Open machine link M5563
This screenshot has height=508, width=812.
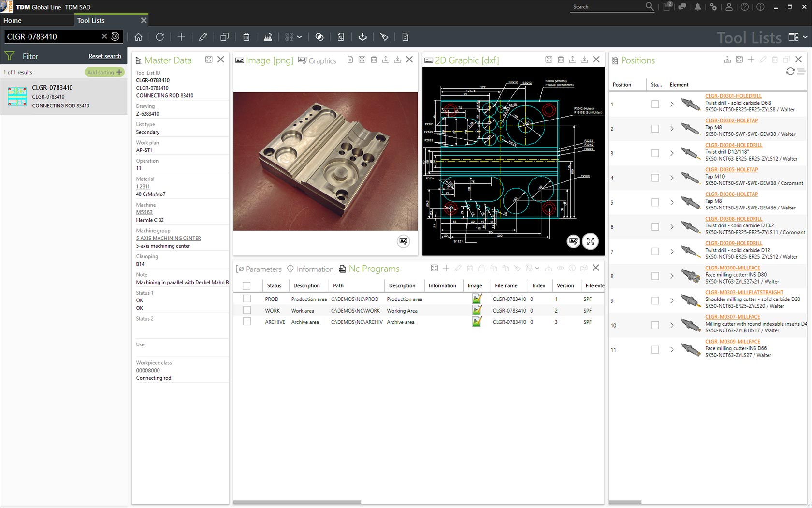(144, 212)
